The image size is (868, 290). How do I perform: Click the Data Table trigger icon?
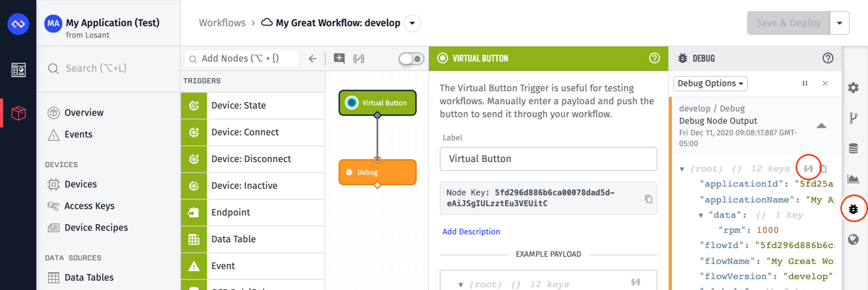[x=194, y=239]
